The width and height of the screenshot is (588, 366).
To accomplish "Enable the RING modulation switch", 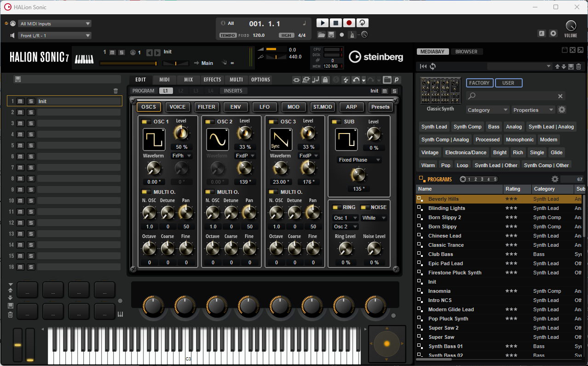I will click(x=337, y=207).
